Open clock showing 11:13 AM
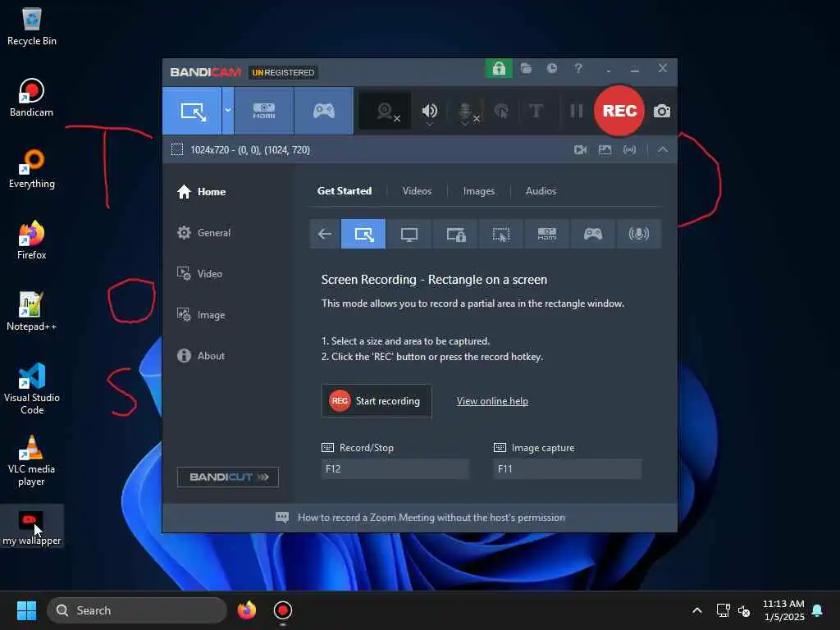Viewport: 840px width, 630px height. [x=783, y=610]
